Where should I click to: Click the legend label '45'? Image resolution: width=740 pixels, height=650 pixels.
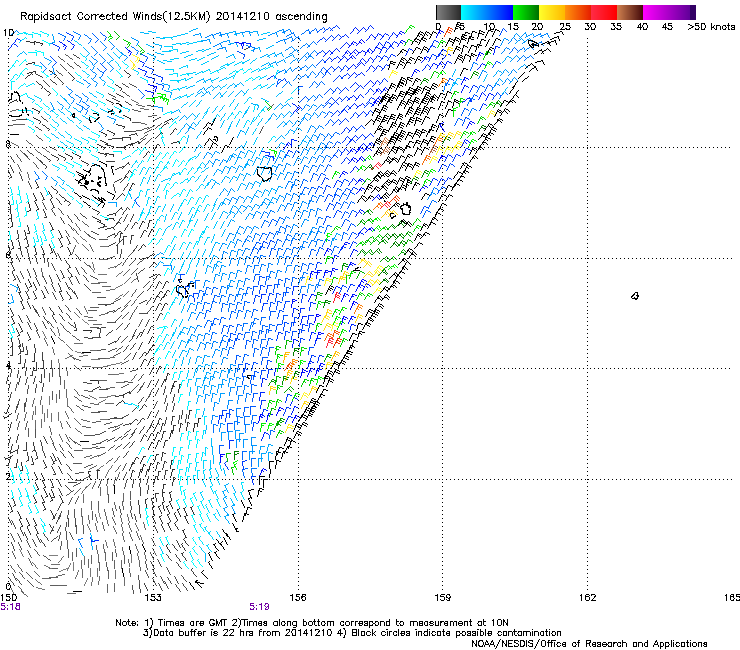coord(667,27)
